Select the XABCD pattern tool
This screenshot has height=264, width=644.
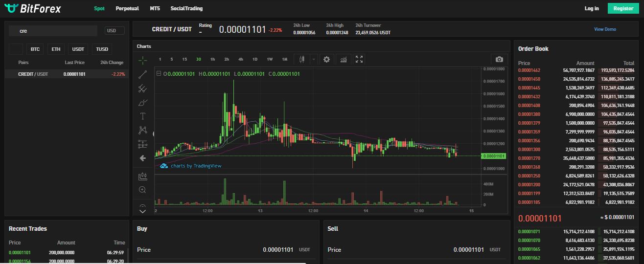[142, 130]
